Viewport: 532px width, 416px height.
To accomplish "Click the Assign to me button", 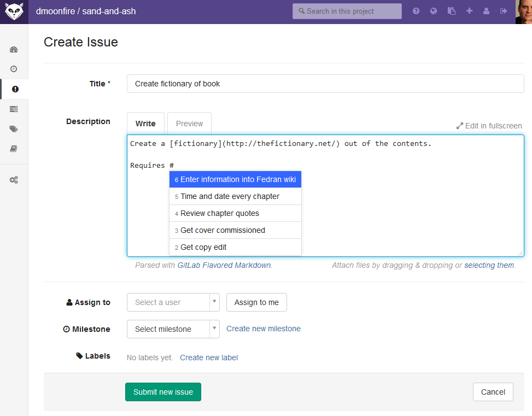I will point(256,302).
